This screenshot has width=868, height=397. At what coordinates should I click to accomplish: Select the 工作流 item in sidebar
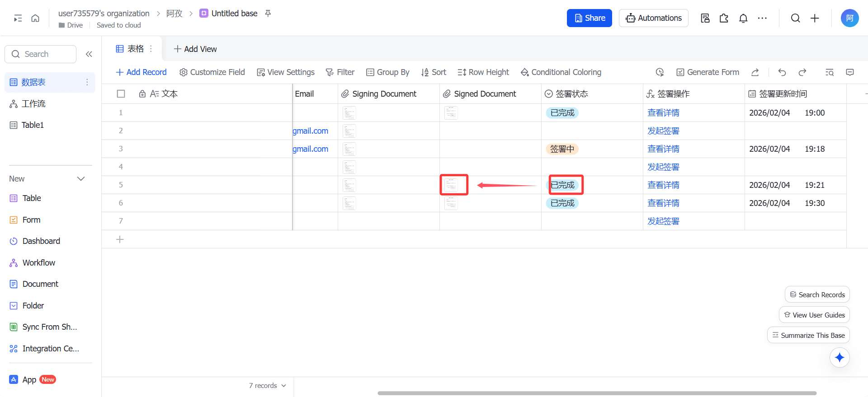33,104
